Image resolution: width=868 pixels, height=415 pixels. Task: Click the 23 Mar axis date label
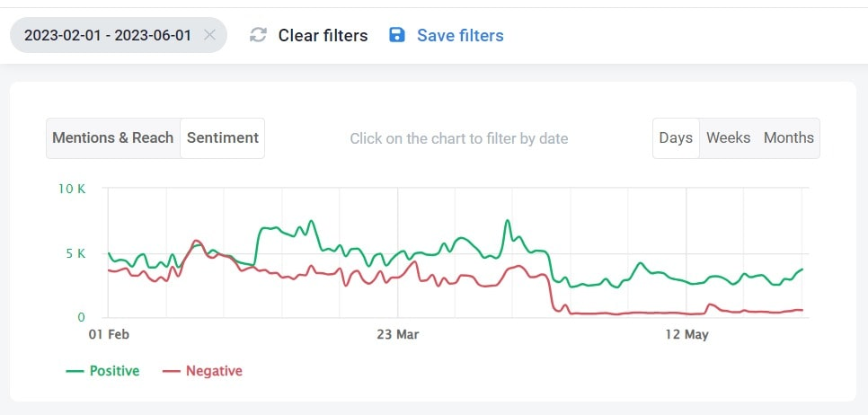click(399, 335)
